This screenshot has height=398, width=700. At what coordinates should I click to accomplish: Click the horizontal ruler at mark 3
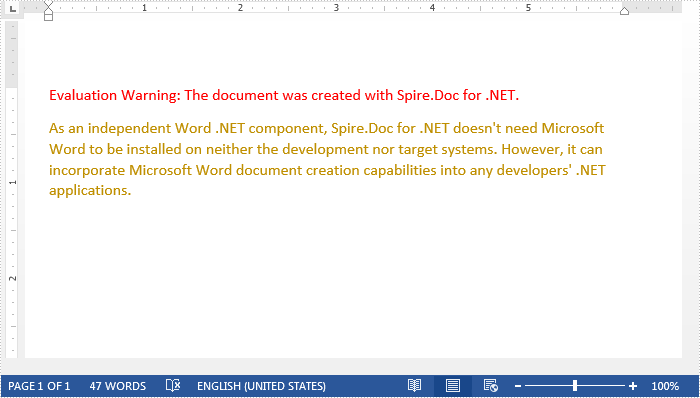pos(336,8)
